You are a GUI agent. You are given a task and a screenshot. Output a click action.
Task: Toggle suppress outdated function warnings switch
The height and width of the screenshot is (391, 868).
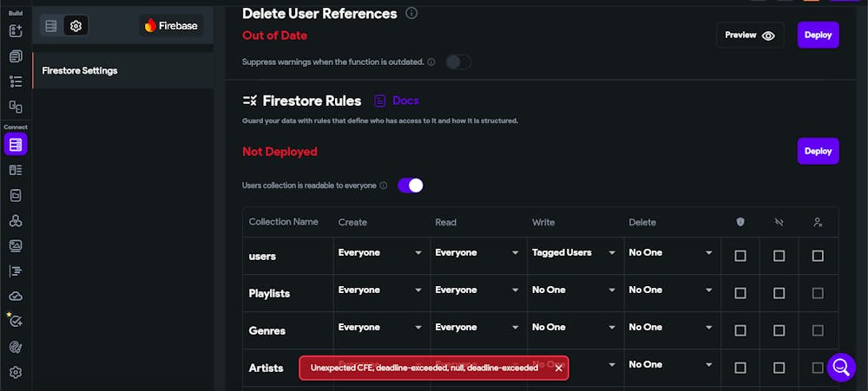458,62
